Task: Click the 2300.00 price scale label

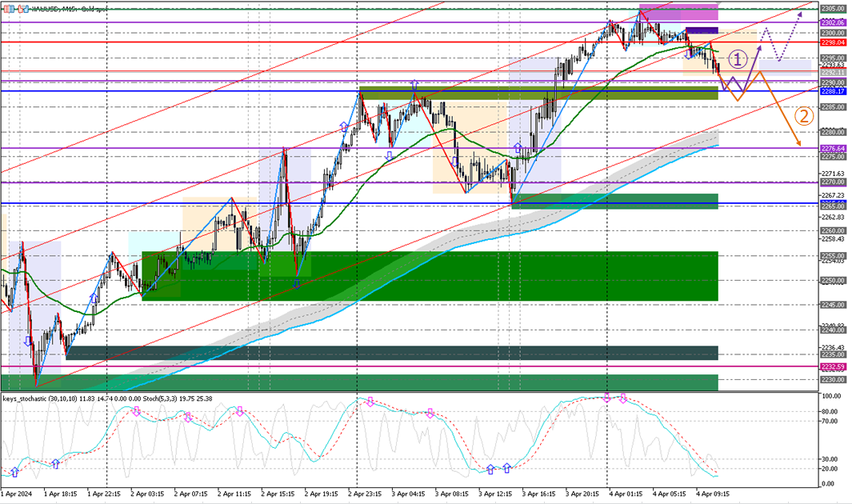Action: [x=833, y=33]
